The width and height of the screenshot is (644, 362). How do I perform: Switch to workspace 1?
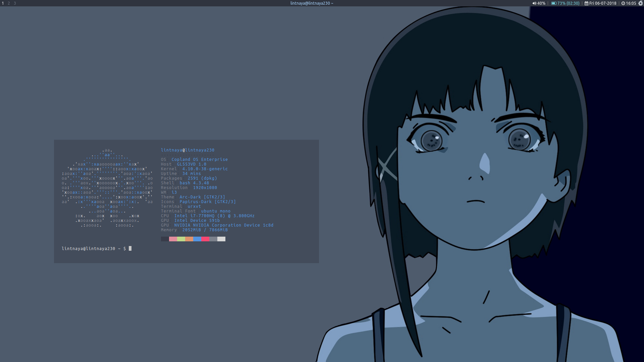3,3
